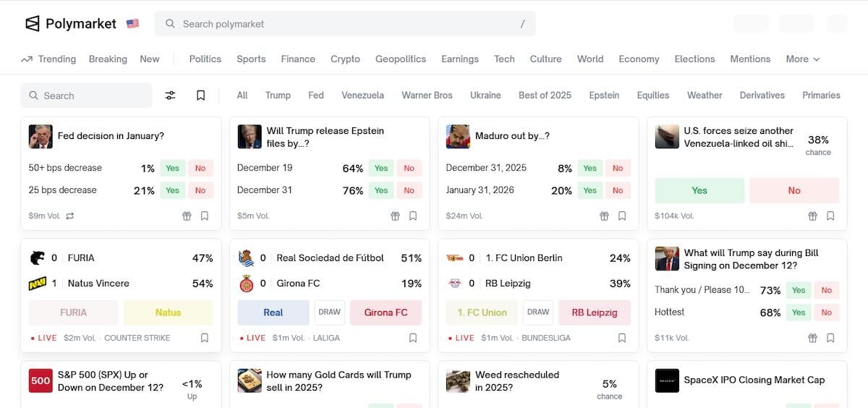Select the Crypto category tab
The image size is (868, 408).
pos(345,59)
